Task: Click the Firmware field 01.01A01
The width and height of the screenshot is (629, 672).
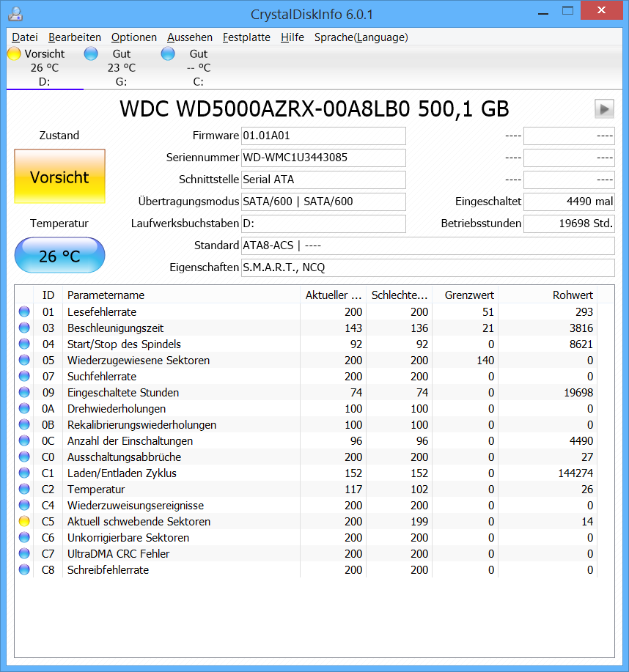Action: pyautogui.click(x=323, y=136)
